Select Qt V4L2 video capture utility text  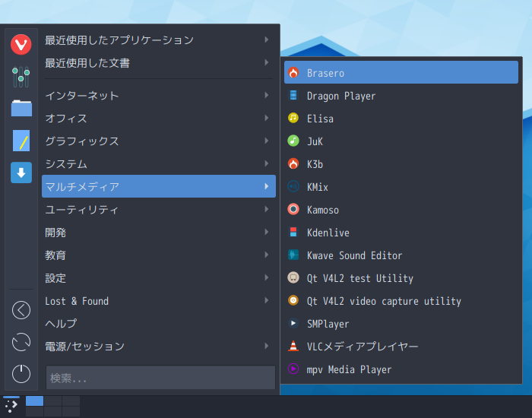pos(384,301)
